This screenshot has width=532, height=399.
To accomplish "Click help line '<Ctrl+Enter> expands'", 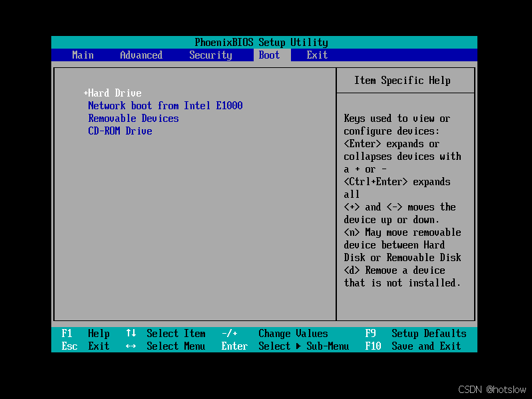I will point(397,182).
